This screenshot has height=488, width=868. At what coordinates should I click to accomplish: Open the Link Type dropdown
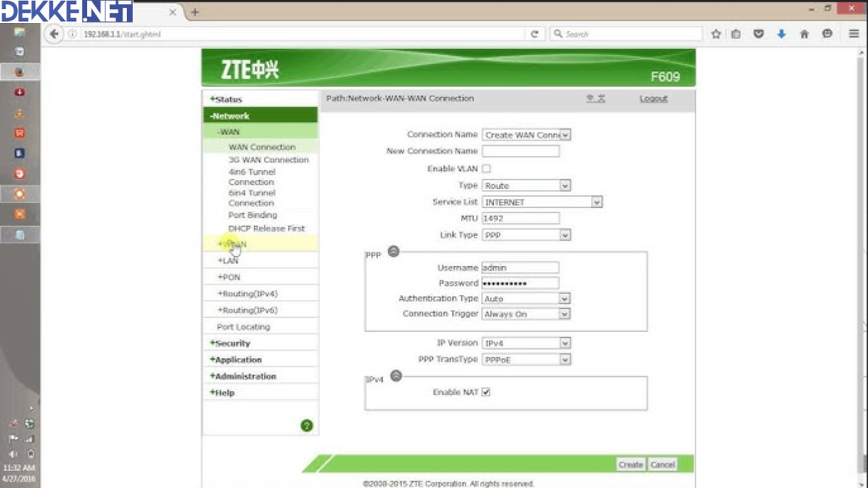pos(526,235)
